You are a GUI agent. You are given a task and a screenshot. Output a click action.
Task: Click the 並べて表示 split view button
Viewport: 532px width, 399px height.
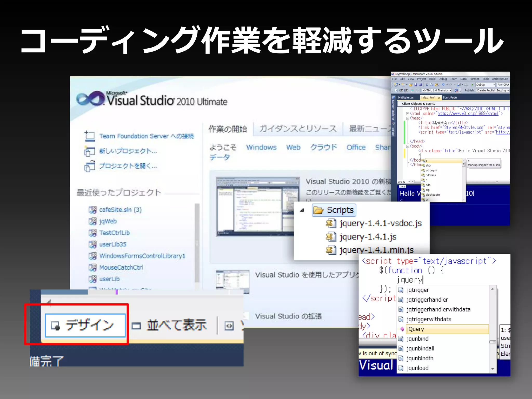169,325
